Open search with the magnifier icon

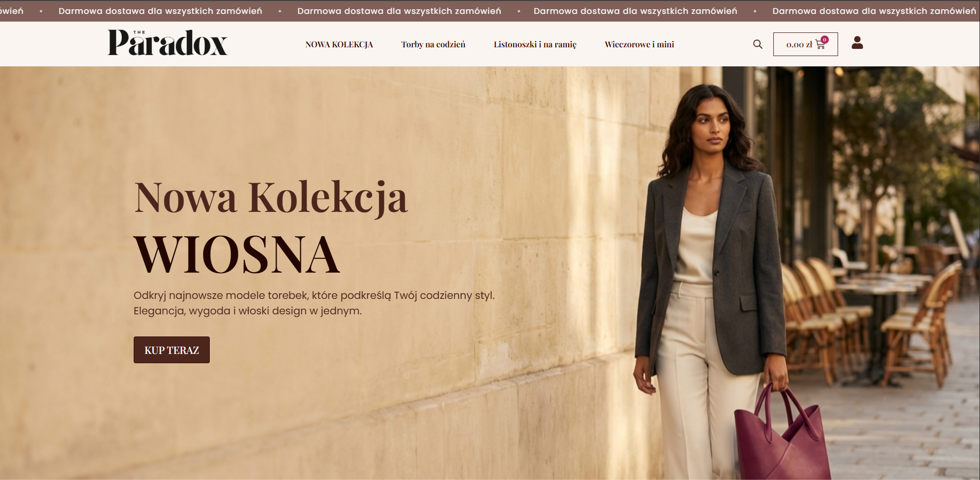[x=757, y=44]
